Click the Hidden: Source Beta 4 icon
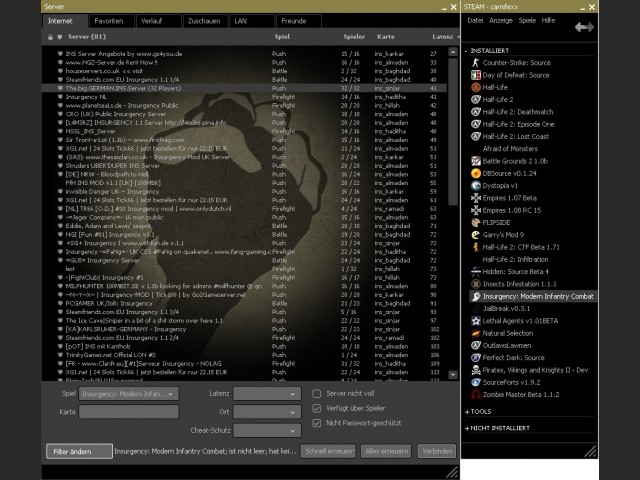The width and height of the screenshot is (640, 480). 476,271
